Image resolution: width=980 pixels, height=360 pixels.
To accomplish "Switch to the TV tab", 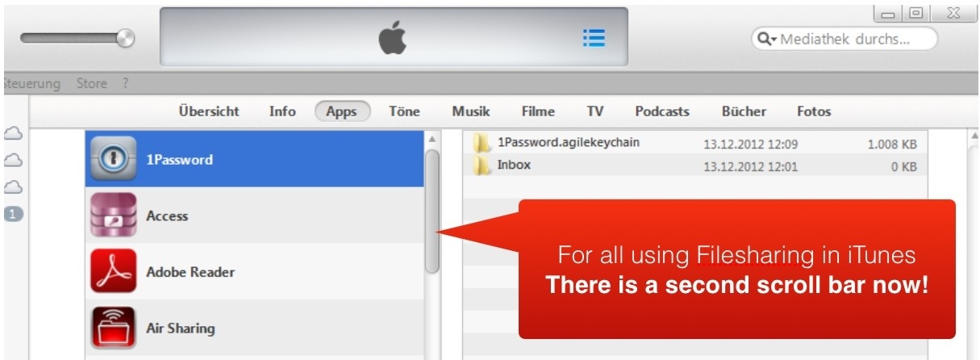I will 595,111.
